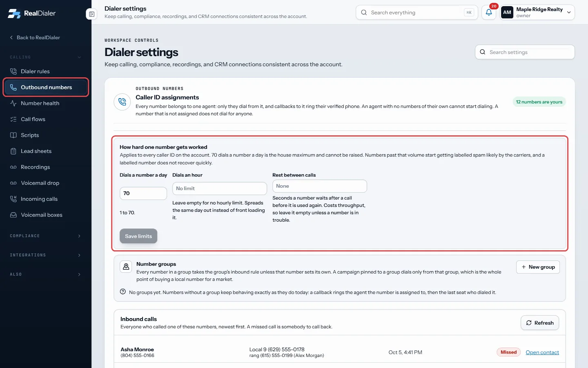Expand the Compliance section
The height and width of the screenshot is (368, 588).
[x=45, y=236]
